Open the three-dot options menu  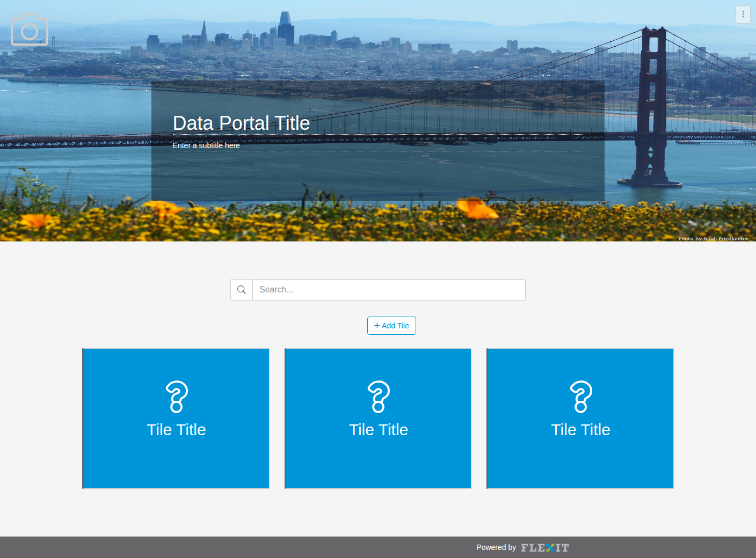pyautogui.click(x=743, y=14)
